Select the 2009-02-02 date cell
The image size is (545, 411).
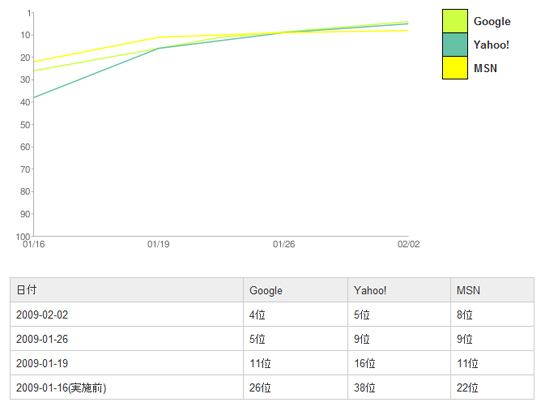tap(127, 314)
